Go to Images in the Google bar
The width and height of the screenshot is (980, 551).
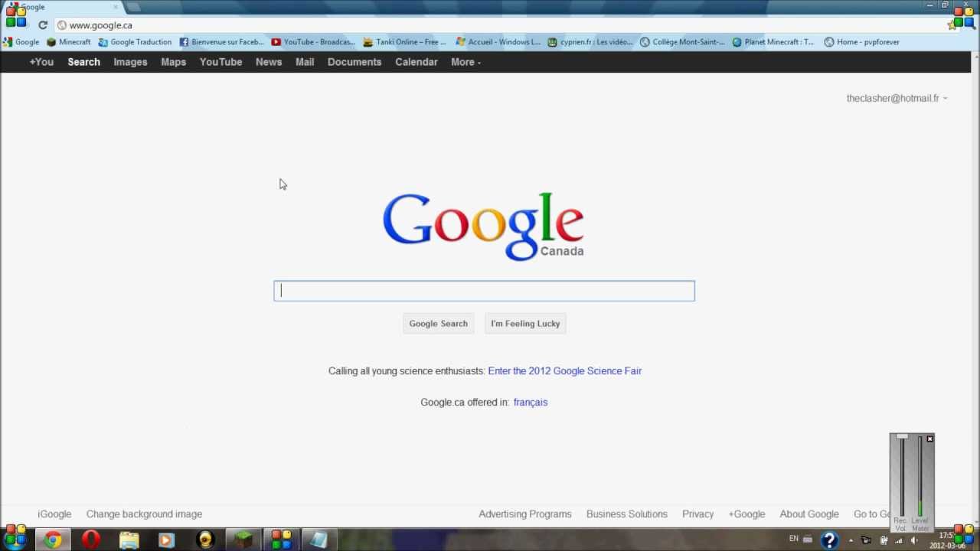(130, 62)
